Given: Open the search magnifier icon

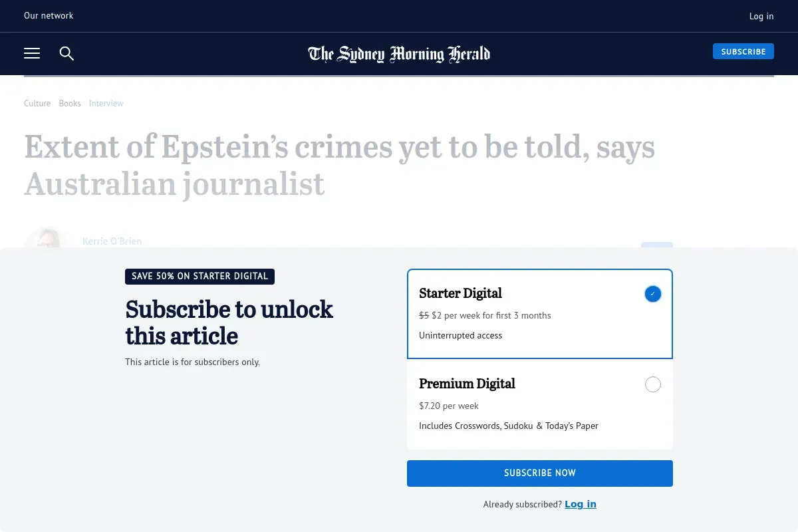Looking at the screenshot, I should pyautogui.click(x=66, y=53).
